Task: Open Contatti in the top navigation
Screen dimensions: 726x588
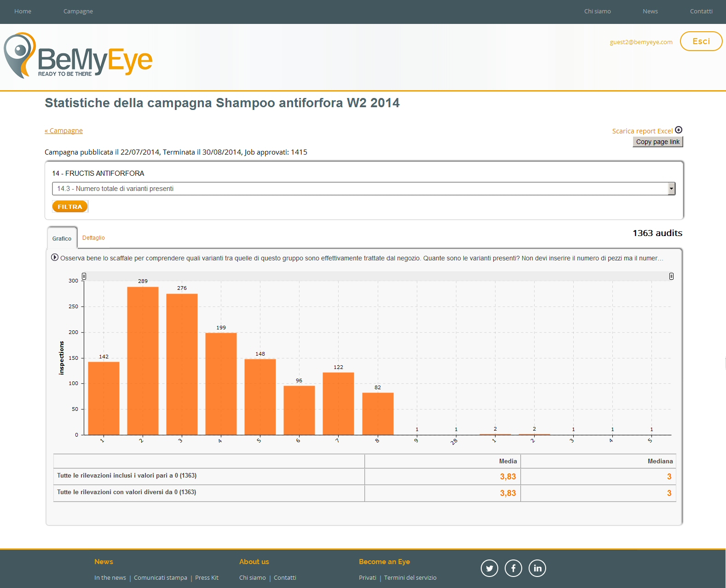Action: click(701, 12)
